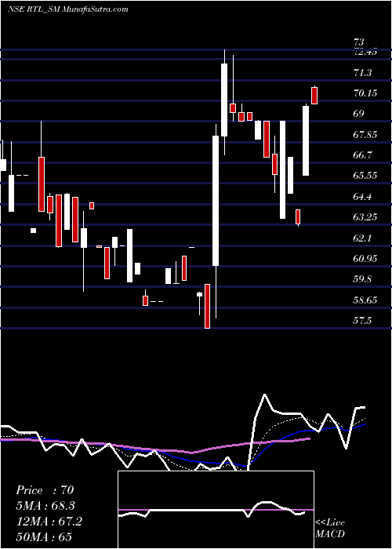Click the '<<Live MACD' label

tap(330, 529)
